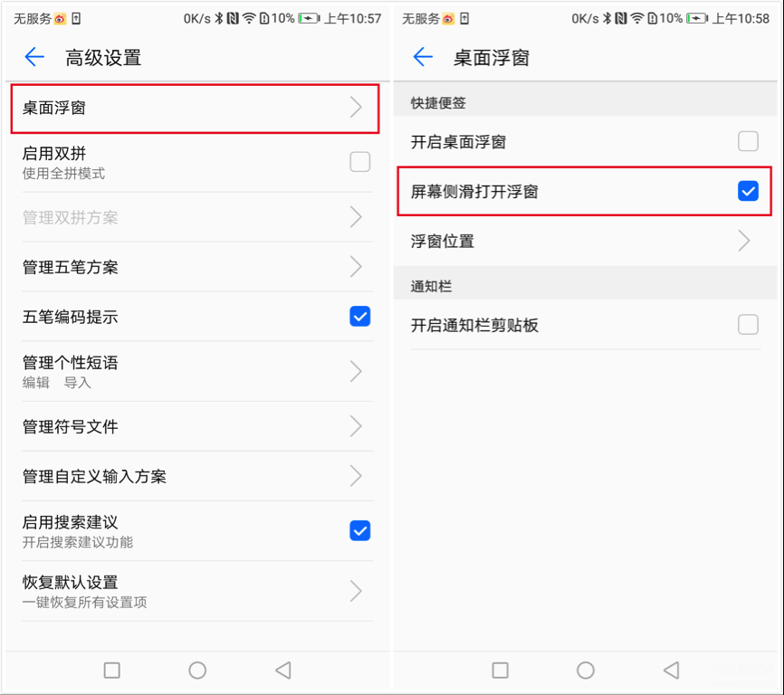Screen dimensions: 784x695
Task: Tap right phone's square recents icon
Action: click(x=500, y=670)
